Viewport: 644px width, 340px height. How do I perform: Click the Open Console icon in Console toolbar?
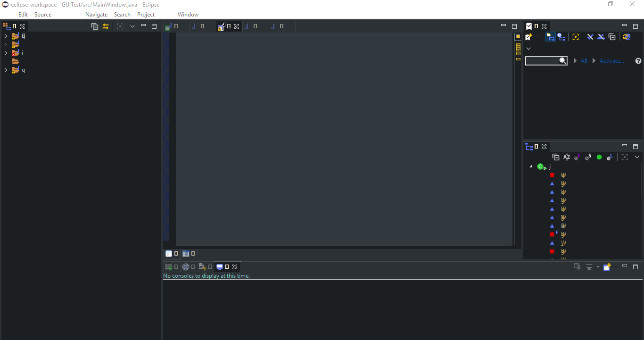pos(608,266)
